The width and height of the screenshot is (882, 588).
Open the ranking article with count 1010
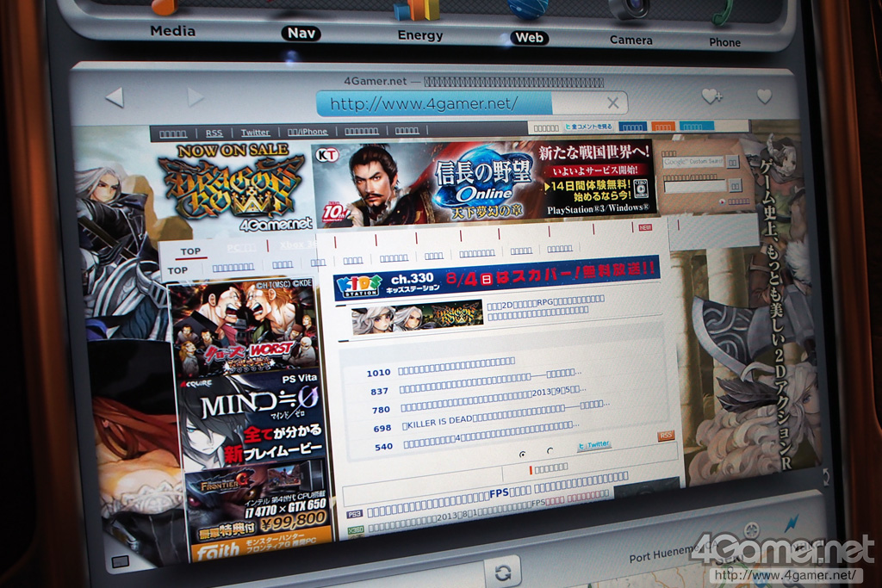coord(457,365)
